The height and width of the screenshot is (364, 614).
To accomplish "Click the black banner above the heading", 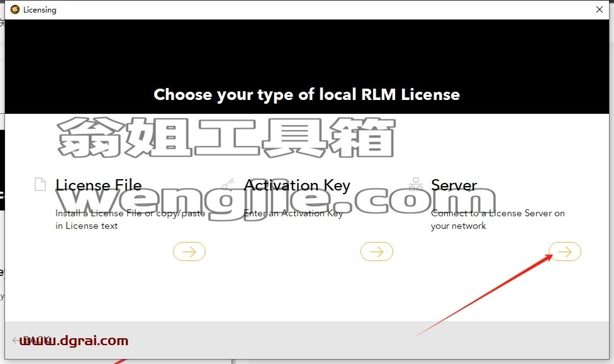I will click(306, 51).
